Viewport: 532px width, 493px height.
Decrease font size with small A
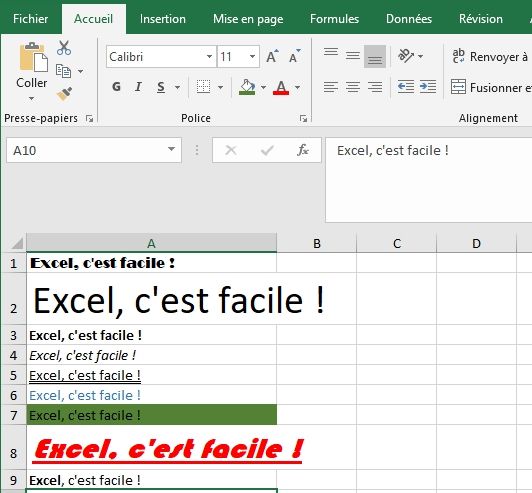click(294, 57)
